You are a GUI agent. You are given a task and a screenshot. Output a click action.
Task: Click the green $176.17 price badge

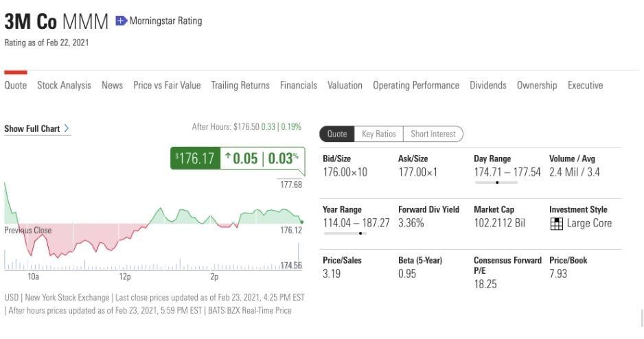click(196, 158)
